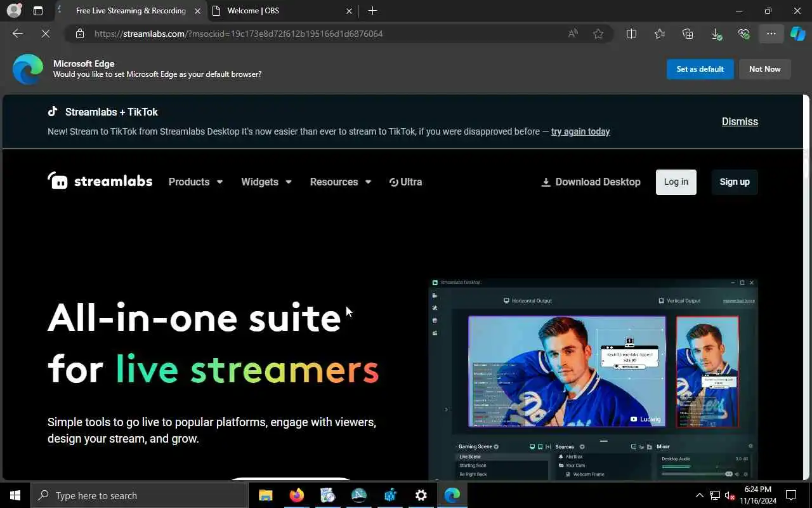The image size is (812, 508).
Task: Click the 'Streamlabs + TikTok' banner heading
Action: click(x=112, y=112)
